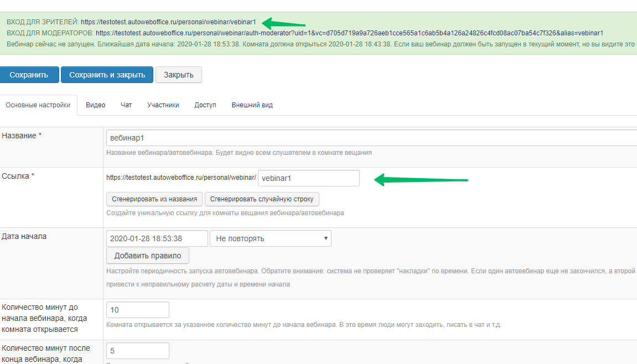
Task: Click the minutes-after-end field showing 5
Action: [137, 351]
